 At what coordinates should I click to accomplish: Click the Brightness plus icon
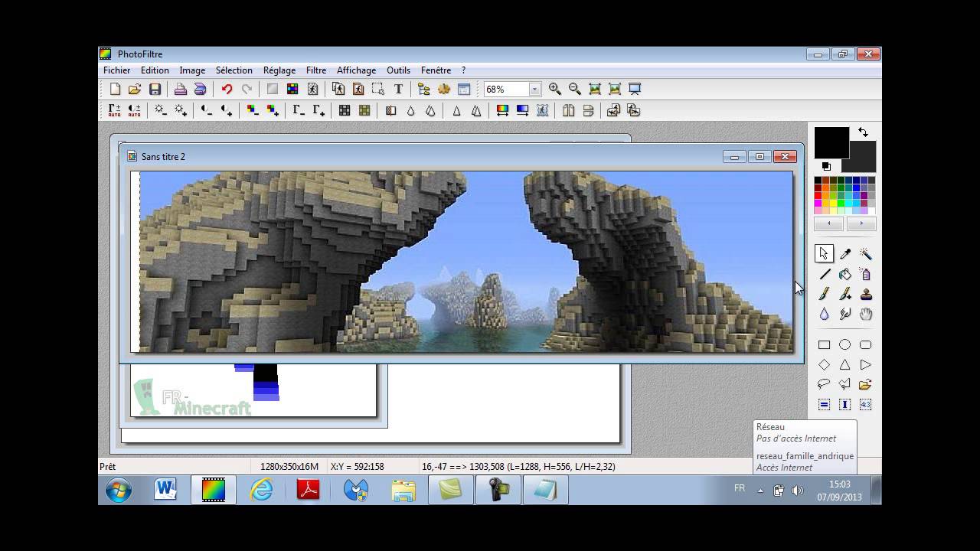pyautogui.click(x=181, y=110)
